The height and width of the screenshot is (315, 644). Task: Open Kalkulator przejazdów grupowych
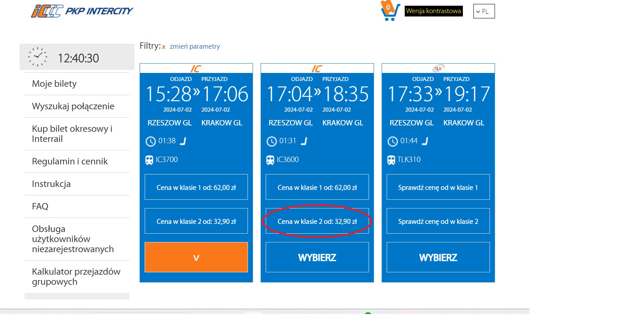tap(76, 277)
